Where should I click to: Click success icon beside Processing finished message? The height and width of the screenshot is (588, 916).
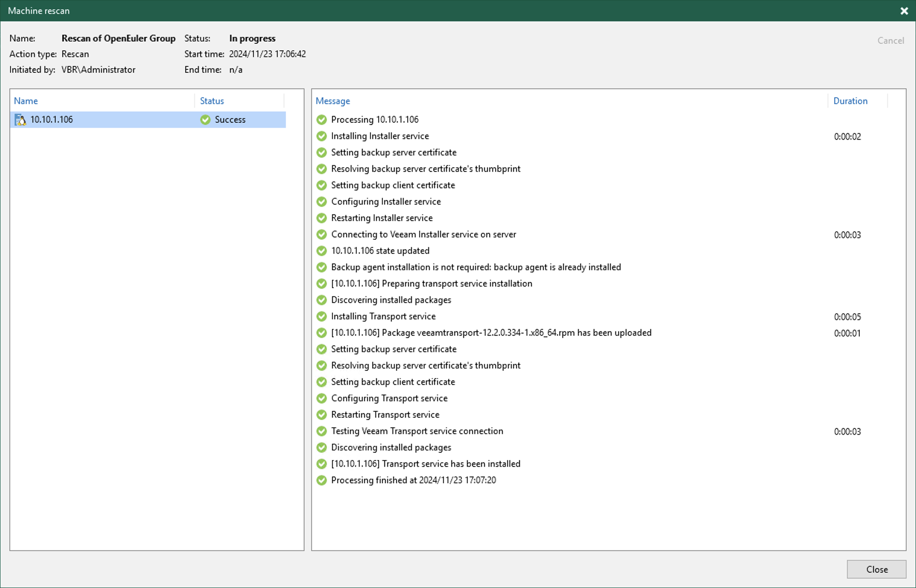pos(322,480)
